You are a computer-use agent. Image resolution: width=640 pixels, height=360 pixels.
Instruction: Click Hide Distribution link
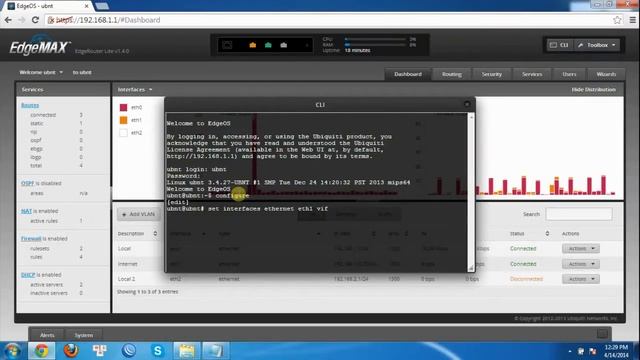click(593, 89)
